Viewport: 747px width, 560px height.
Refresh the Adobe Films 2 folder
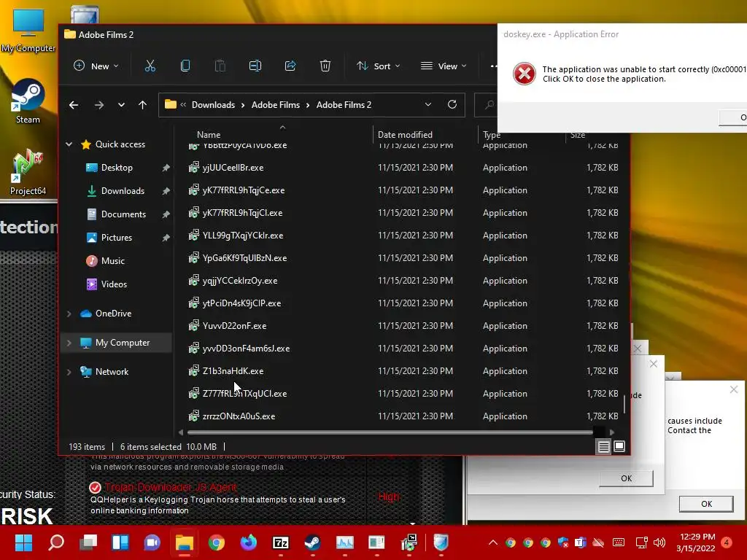pos(452,104)
